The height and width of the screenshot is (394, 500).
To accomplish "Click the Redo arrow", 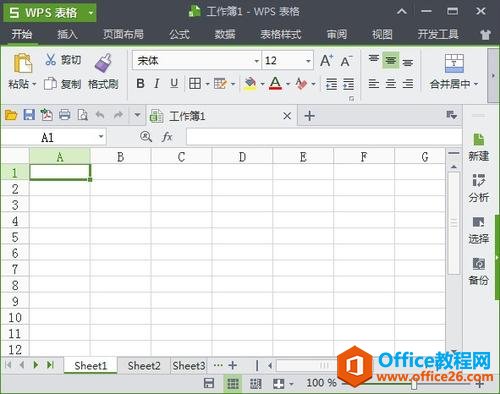I will click(x=118, y=115).
